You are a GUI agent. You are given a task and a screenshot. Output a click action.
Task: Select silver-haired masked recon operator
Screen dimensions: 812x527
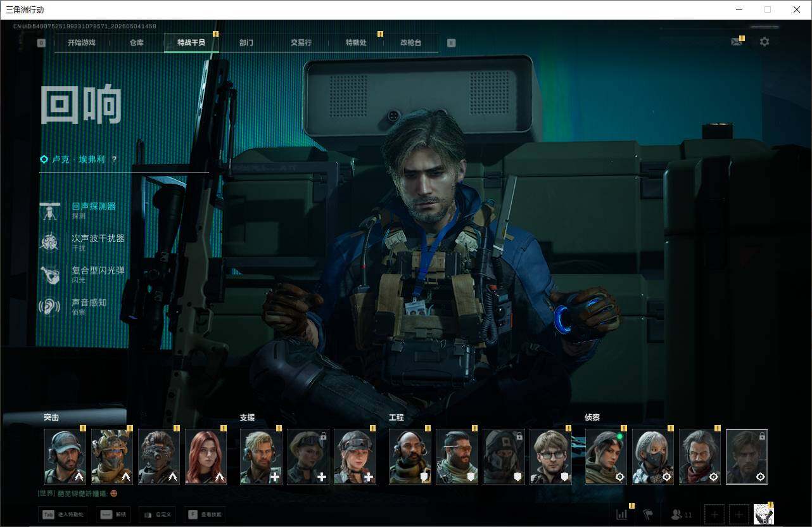point(653,457)
